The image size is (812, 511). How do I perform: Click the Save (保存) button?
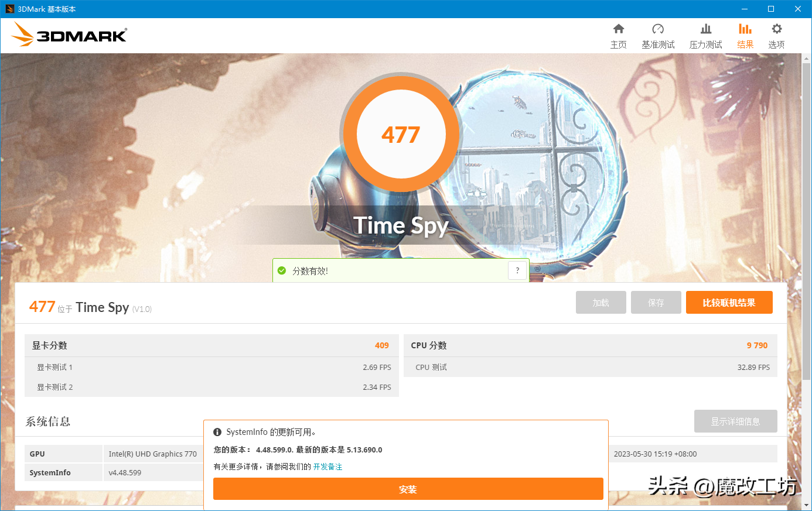(x=656, y=303)
